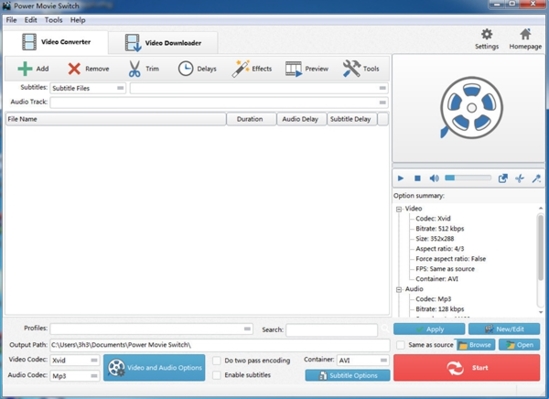Select 'Container: AVI' tree row
The width and height of the screenshot is (549, 399).
[x=437, y=279]
